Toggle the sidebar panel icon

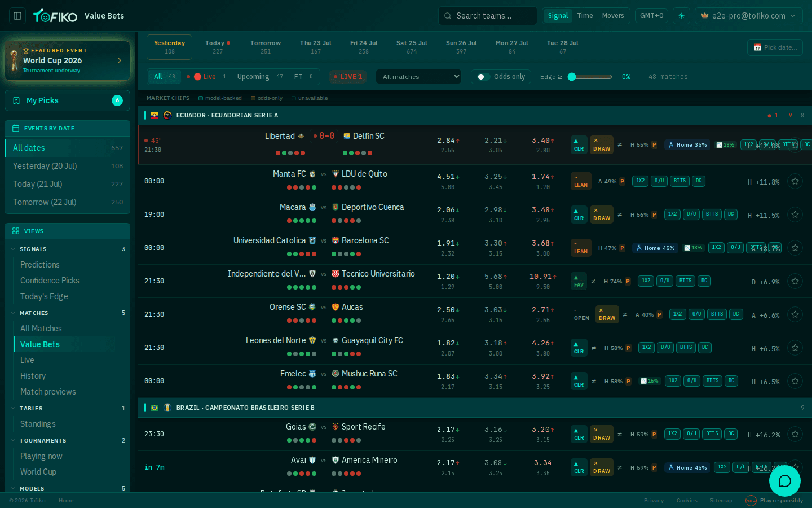pyautogui.click(x=17, y=16)
